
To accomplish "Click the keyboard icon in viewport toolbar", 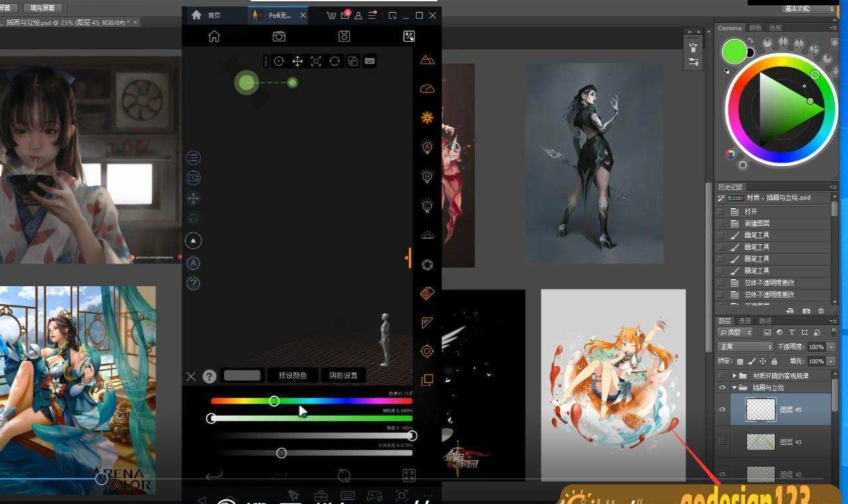I will coord(370,61).
